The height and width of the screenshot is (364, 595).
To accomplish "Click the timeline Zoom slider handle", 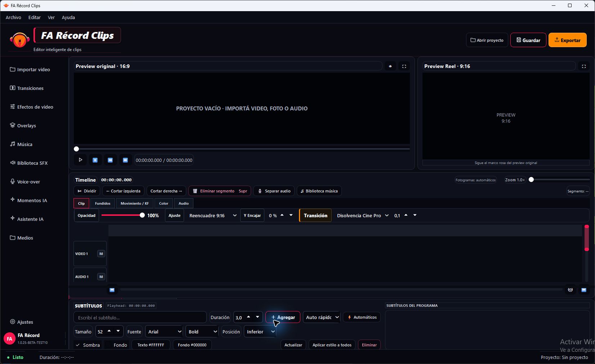I will [531, 179].
